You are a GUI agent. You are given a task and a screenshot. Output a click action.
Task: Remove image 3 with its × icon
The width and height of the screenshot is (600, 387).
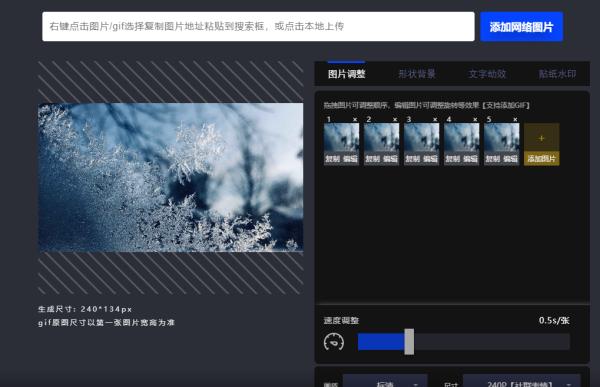435,119
